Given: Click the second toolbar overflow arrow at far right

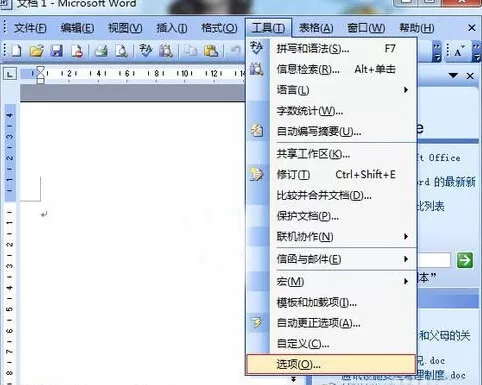Looking at the screenshot, I should point(477,52).
